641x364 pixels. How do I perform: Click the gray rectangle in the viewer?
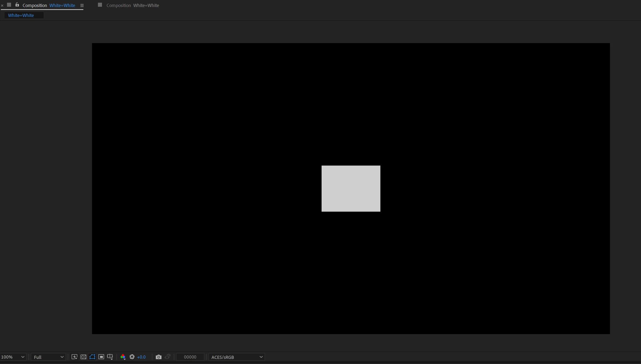[351, 189]
